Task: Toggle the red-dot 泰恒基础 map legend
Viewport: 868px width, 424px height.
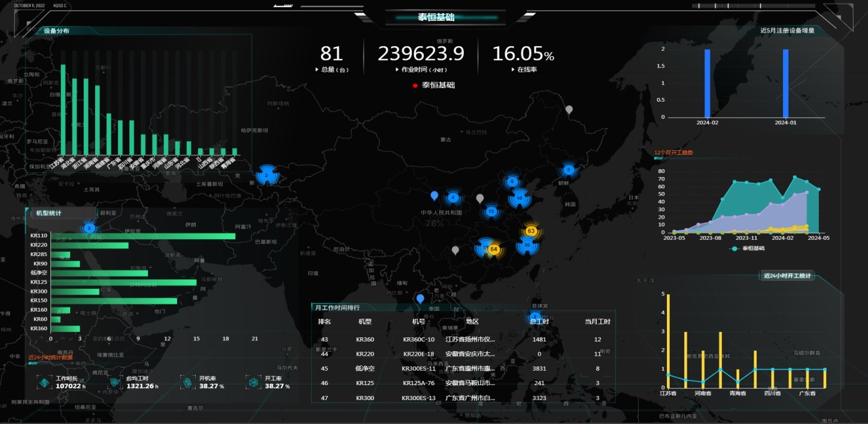Action: pyautogui.click(x=434, y=85)
